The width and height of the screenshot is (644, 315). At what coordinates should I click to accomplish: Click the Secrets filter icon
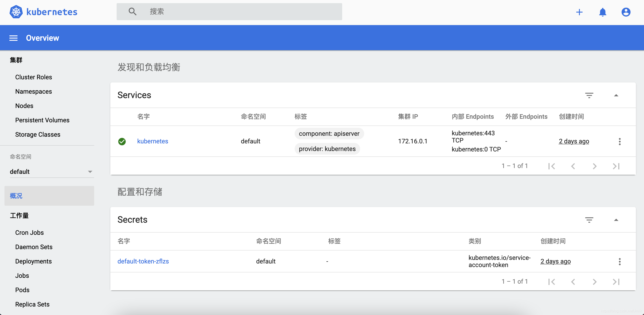[589, 220]
